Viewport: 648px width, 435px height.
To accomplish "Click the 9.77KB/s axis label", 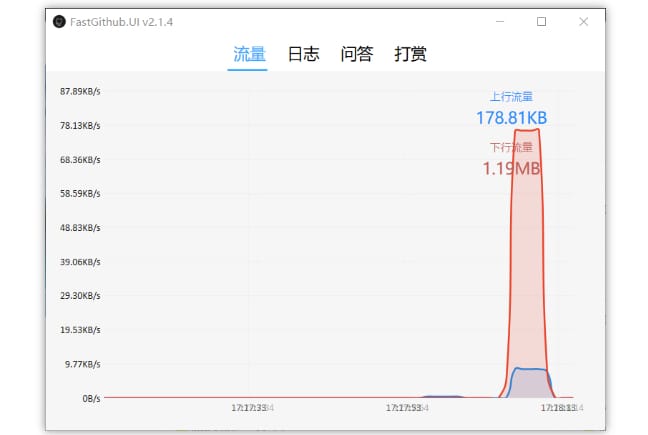I will point(83,364).
